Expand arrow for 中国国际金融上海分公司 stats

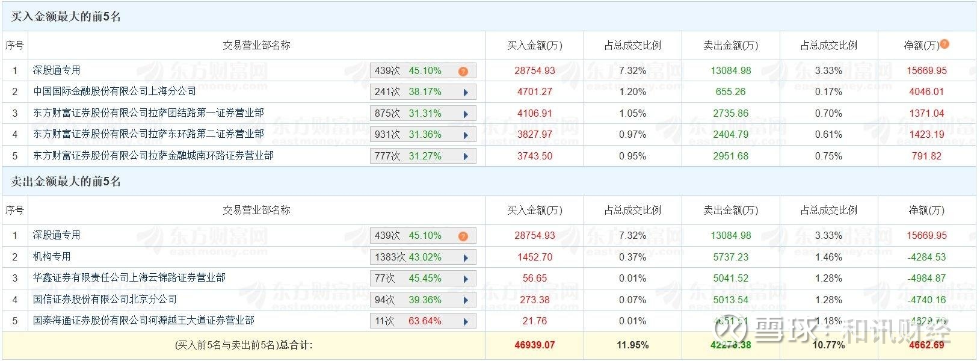tap(466, 93)
